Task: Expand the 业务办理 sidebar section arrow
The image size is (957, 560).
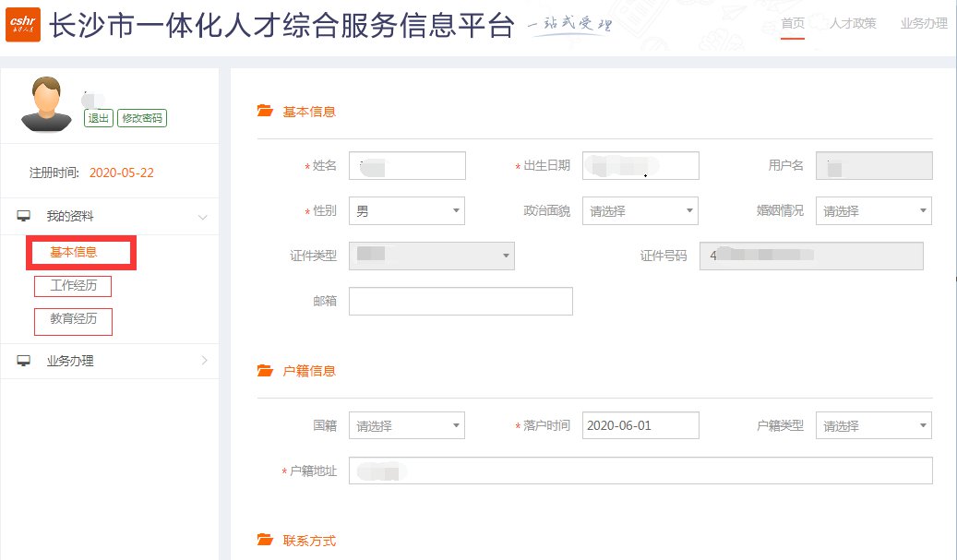Action: (204, 361)
